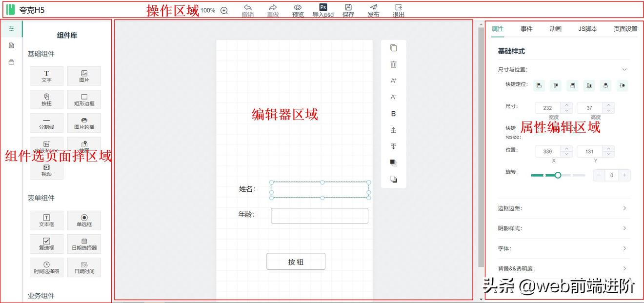This screenshot has width=644, height=303.
Task: Open page preview with the 预览 eye
Action: 298,10
